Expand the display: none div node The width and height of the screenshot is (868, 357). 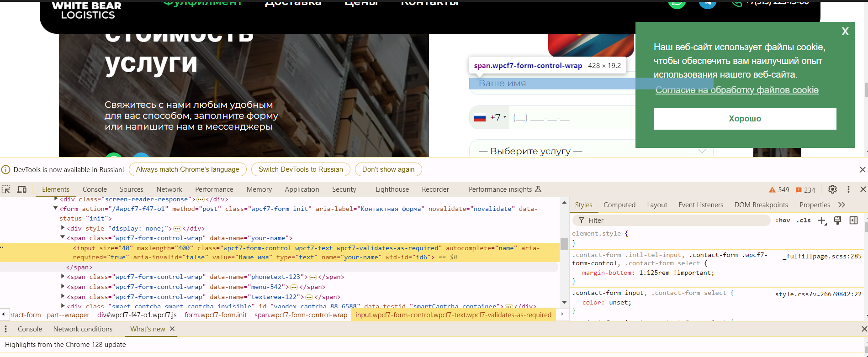click(63, 228)
